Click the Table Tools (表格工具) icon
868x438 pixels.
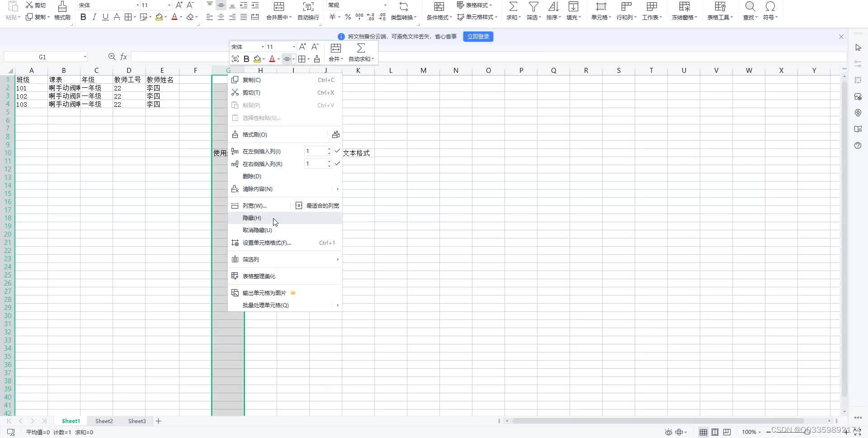pyautogui.click(x=720, y=7)
